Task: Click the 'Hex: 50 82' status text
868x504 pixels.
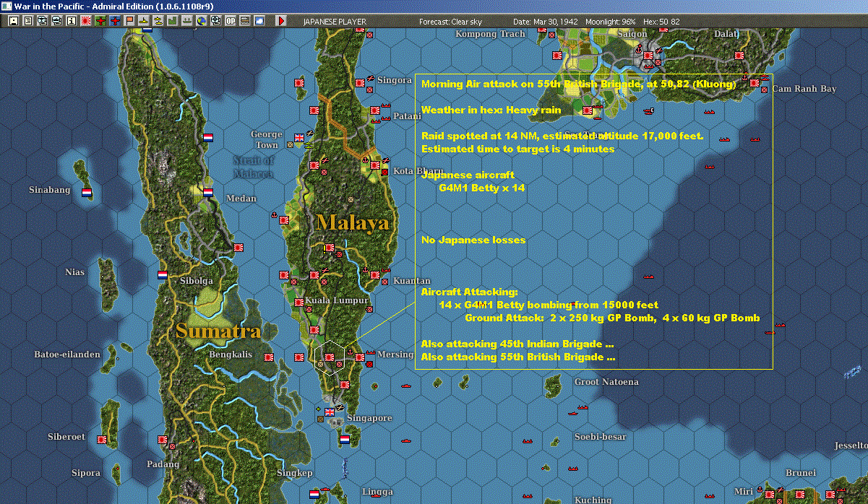Action: (x=661, y=22)
